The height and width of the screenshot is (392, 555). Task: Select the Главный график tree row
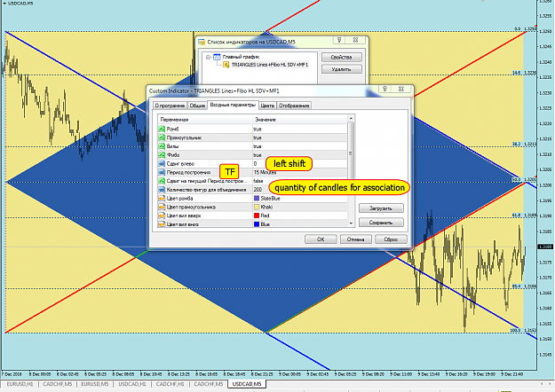241,57
